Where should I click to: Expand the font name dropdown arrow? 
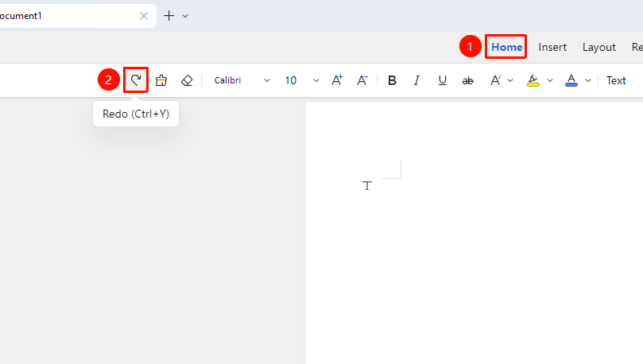[x=267, y=81]
